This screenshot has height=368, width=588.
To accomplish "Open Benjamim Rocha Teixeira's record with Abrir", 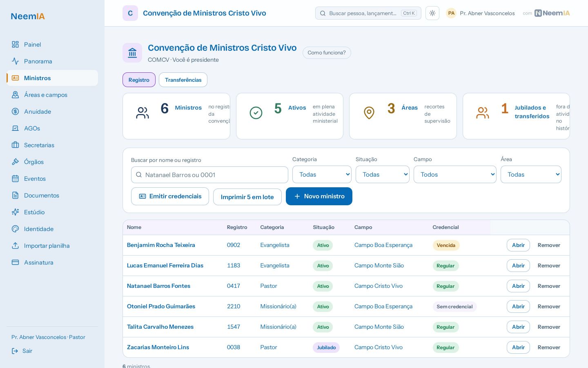I will coord(518,245).
